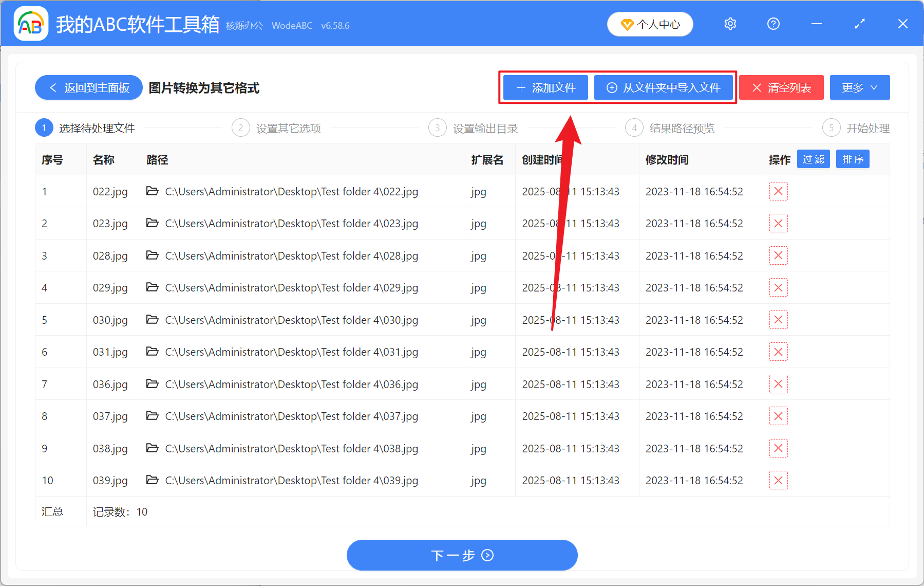Viewport: 924px width, 586px height.
Task: Click the AB toolbox logo
Action: 31,24
